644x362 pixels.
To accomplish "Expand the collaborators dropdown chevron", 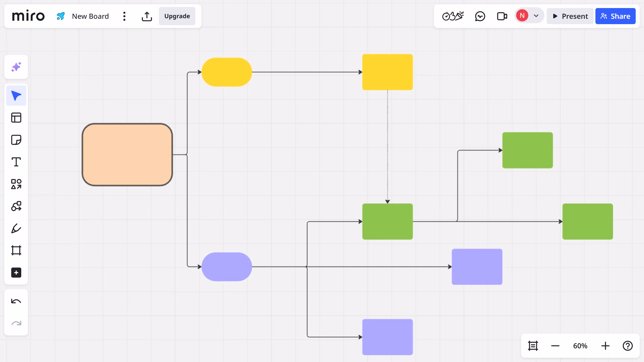I will coord(536,16).
